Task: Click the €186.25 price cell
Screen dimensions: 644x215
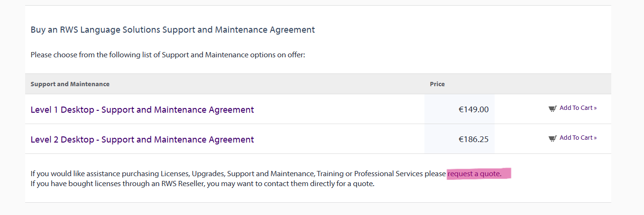Action: [473, 140]
